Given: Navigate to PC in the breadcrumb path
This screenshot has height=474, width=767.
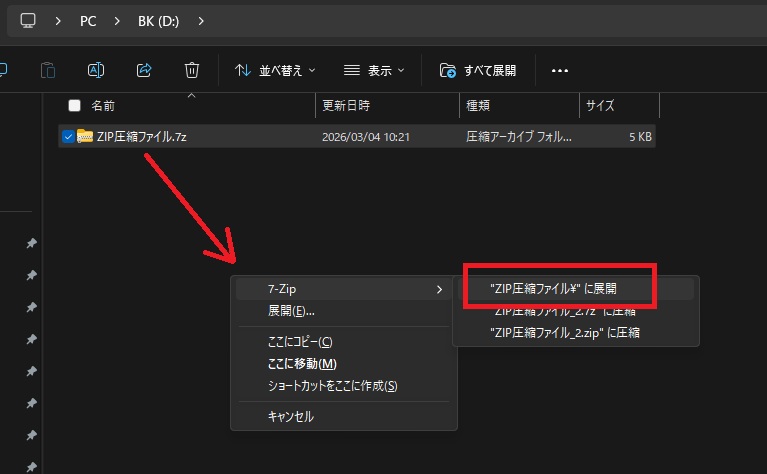Looking at the screenshot, I should click(90, 20).
